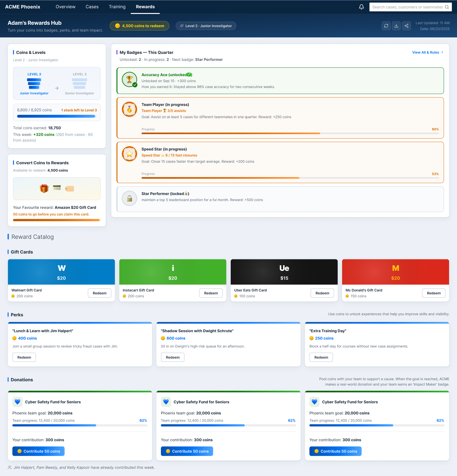This screenshot has height=476, width=457.
Task: Click the Instacart gift card banner
Action: click(x=173, y=272)
